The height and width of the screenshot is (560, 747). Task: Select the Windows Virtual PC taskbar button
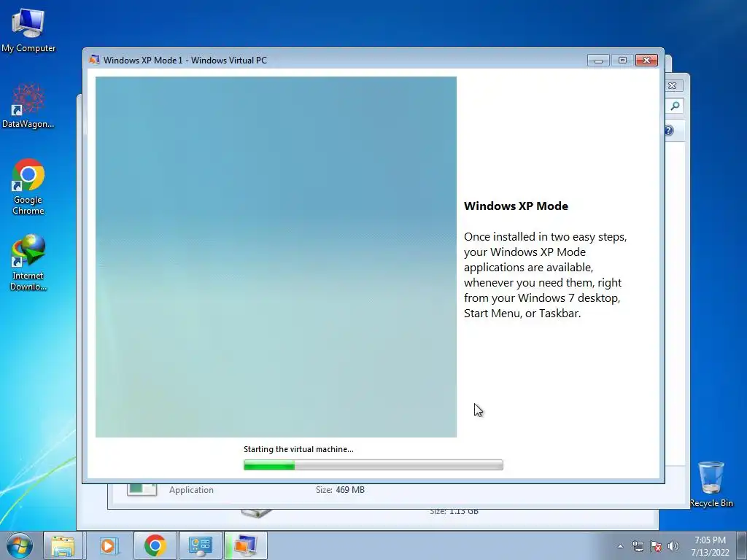click(245, 545)
